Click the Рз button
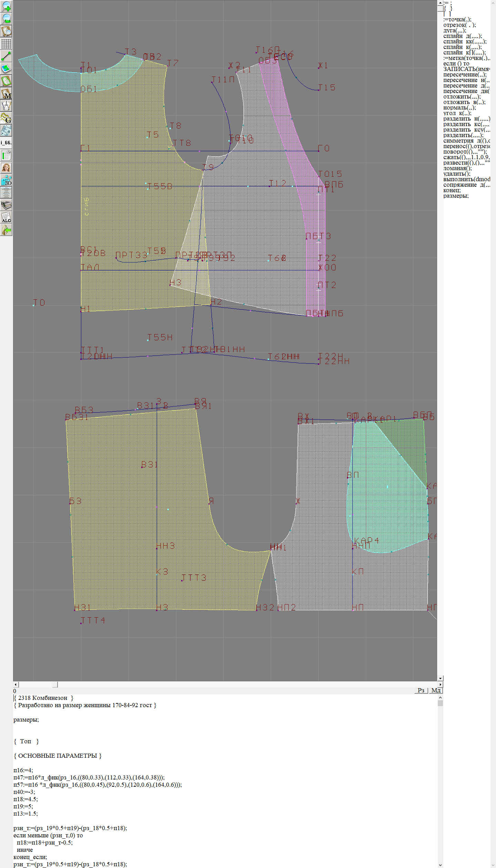This screenshot has width=496, height=868. click(x=421, y=690)
